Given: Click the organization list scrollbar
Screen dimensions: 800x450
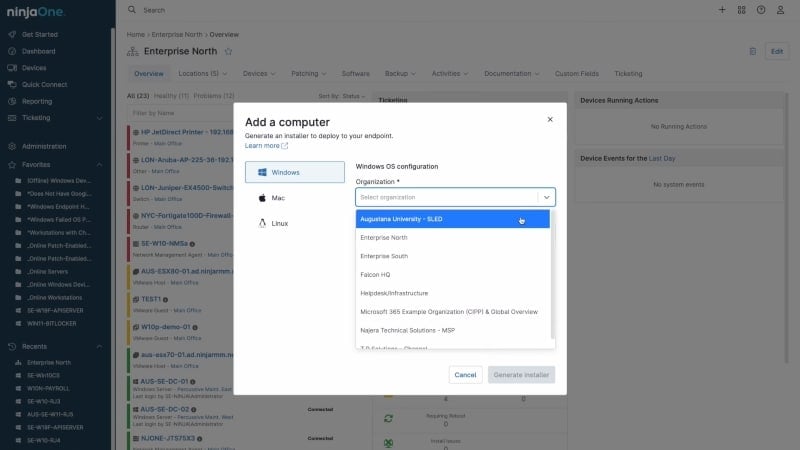Looking at the screenshot, I should tap(553, 276).
